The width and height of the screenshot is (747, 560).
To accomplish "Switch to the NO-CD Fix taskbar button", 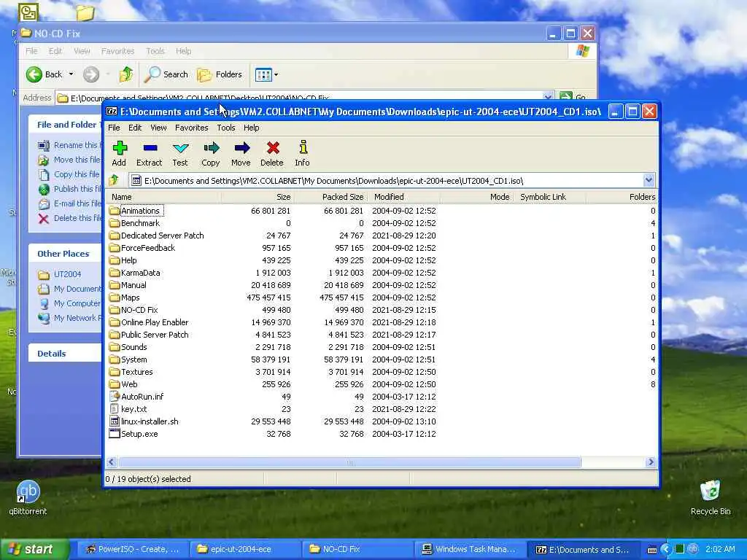I will 357,550.
